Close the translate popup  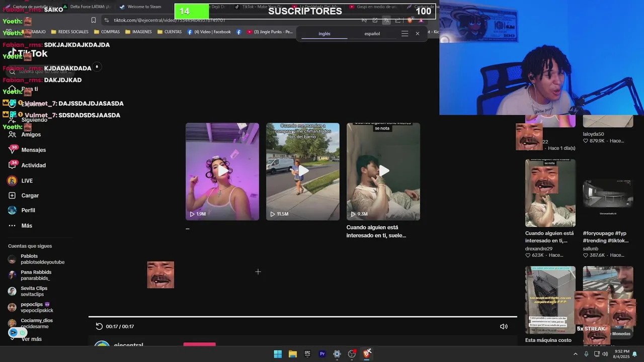(x=417, y=34)
